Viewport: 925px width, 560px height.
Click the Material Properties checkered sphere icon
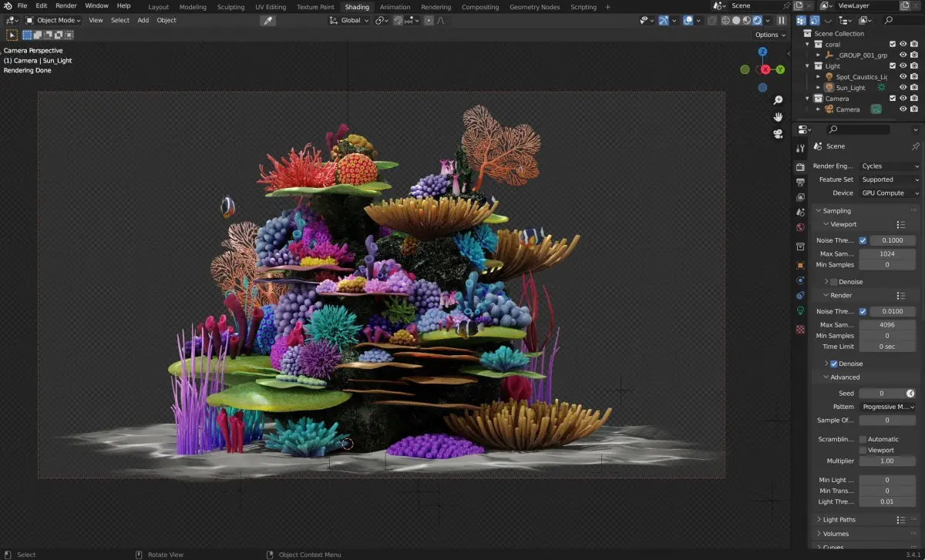coord(800,330)
